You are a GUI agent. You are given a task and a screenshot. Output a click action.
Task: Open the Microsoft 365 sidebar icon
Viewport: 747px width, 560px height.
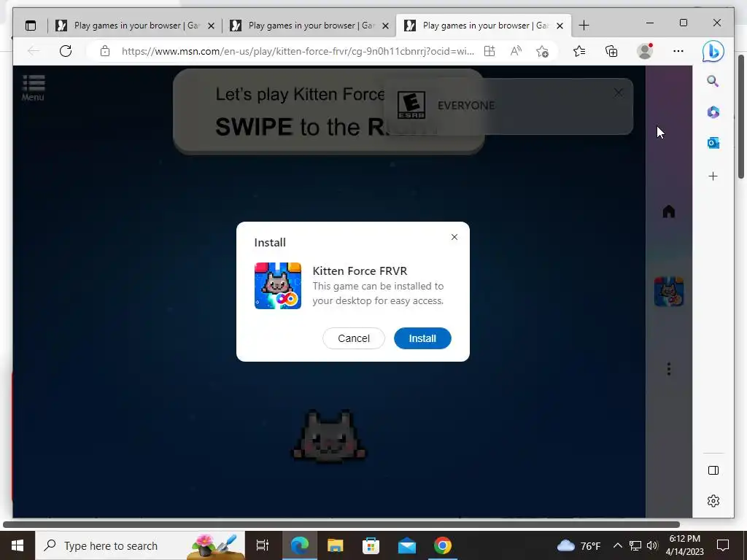[713, 112]
